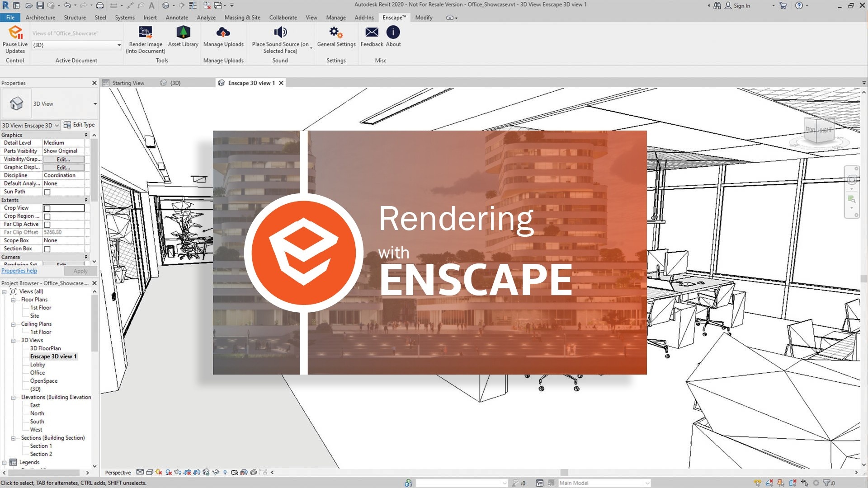Enable the Section Box checkbox
This screenshot has height=488, width=868.
click(47, 249)
